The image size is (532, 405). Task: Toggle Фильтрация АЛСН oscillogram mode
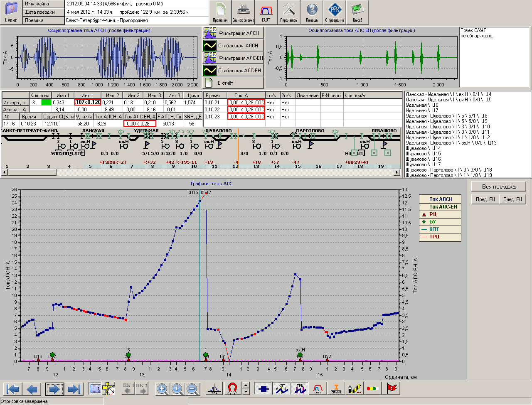click(x=233, y=33)
